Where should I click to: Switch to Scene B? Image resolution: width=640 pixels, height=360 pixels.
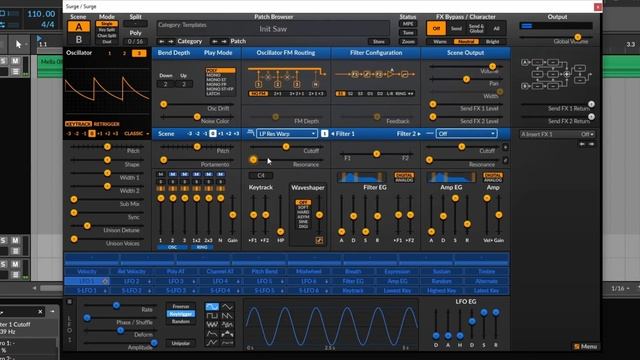(79, 40)
